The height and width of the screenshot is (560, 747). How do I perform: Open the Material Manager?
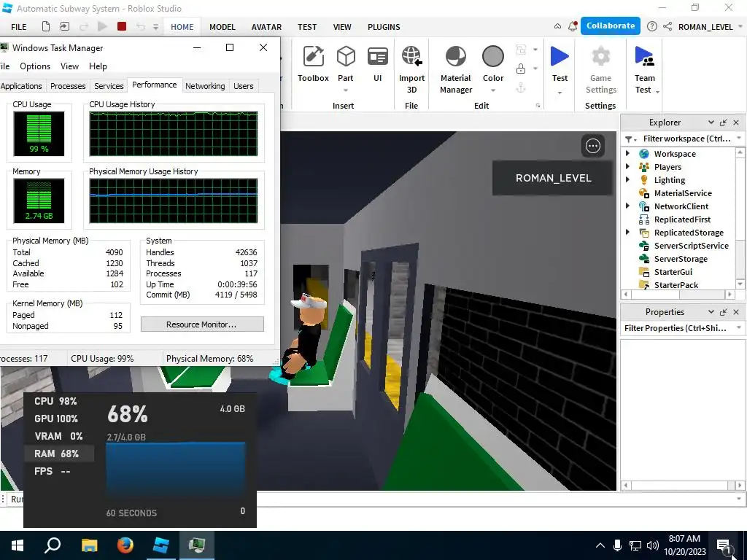456,70
